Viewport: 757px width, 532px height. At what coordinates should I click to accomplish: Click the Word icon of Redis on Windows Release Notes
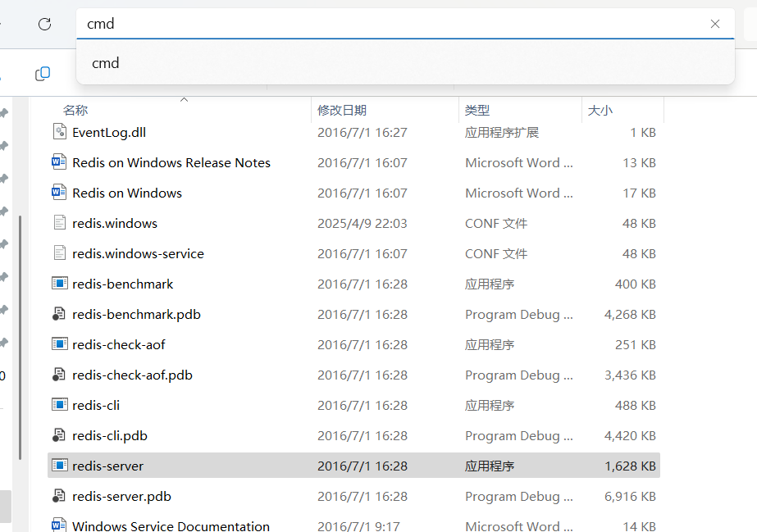[x=59, y=162]
